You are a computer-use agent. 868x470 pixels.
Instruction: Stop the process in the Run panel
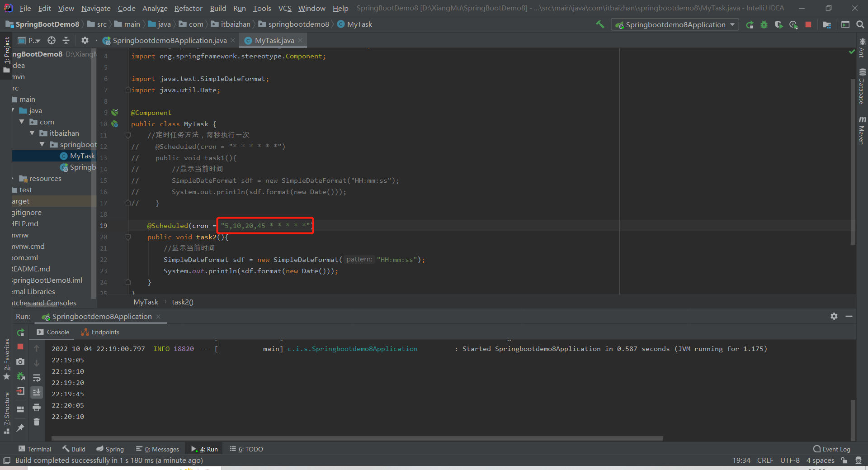[x=20, y=347]
